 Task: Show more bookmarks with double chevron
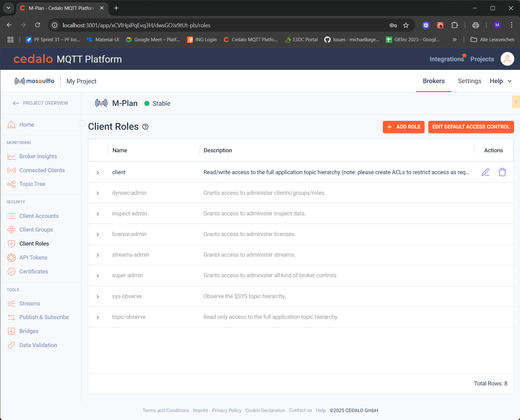click(454, 40)
